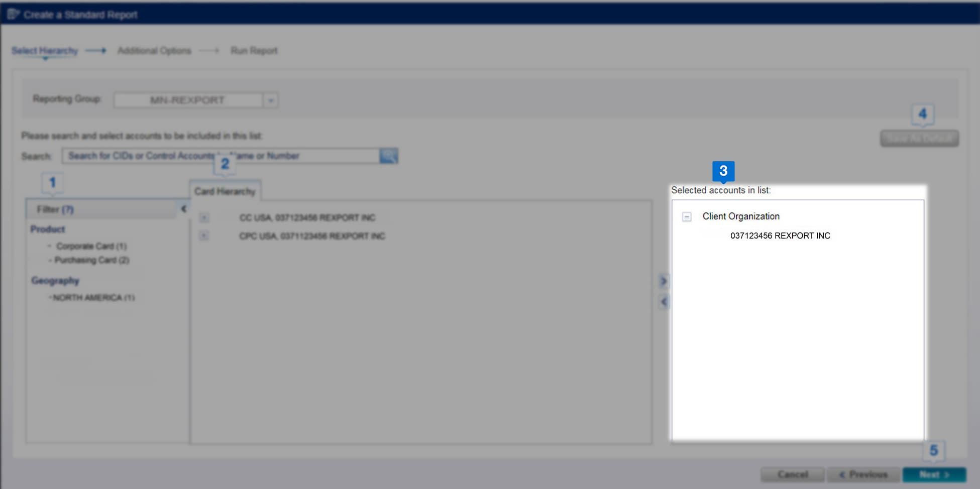Open the Additional Options step

point(154,50)
